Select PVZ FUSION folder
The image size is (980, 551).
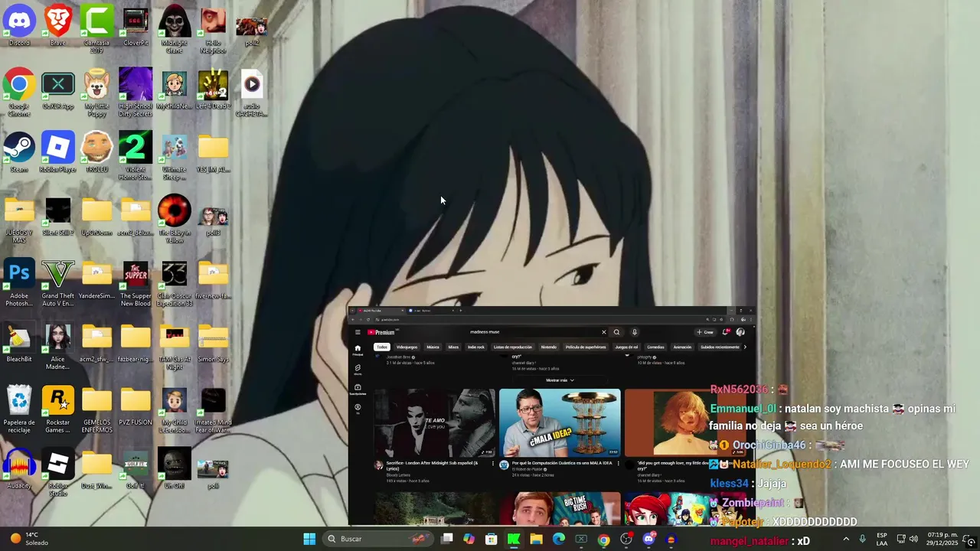[x=136, y=406]
